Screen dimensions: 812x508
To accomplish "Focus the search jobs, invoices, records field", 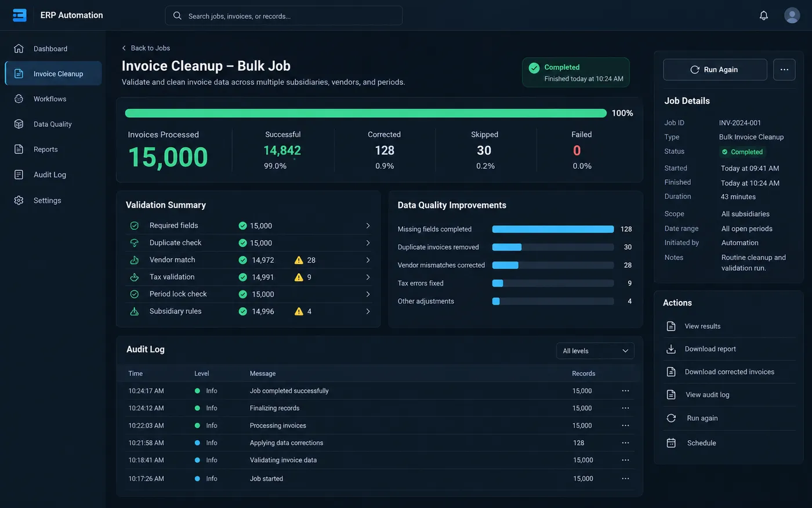I will 284,16.
